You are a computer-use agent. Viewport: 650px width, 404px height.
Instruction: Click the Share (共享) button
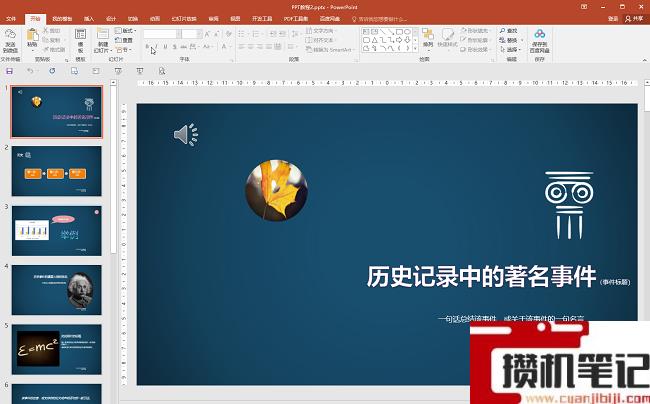(x=635, y=19)
